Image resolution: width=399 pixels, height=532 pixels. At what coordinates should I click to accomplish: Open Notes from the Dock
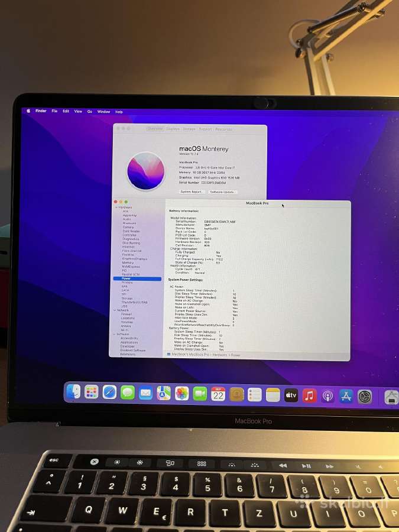coord(273,395)
